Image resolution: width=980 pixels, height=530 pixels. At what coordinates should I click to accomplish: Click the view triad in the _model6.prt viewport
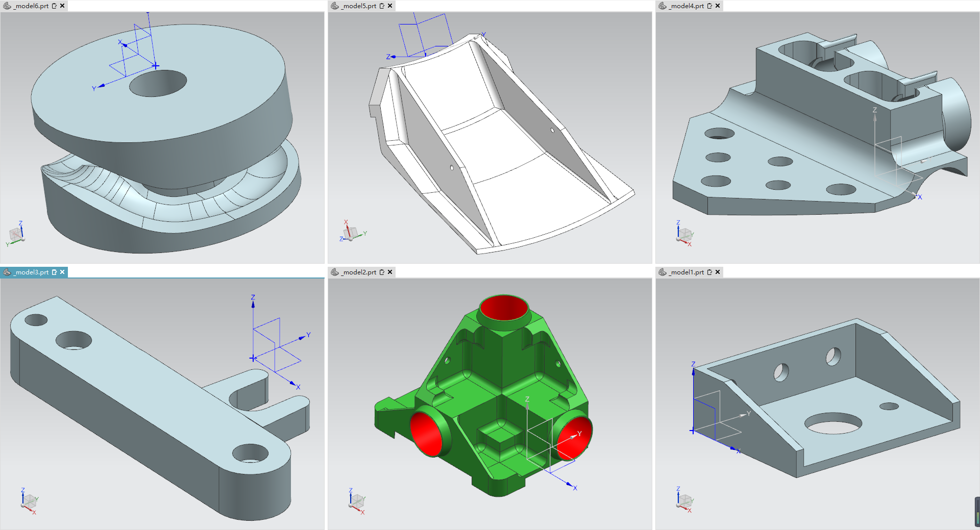16,235
